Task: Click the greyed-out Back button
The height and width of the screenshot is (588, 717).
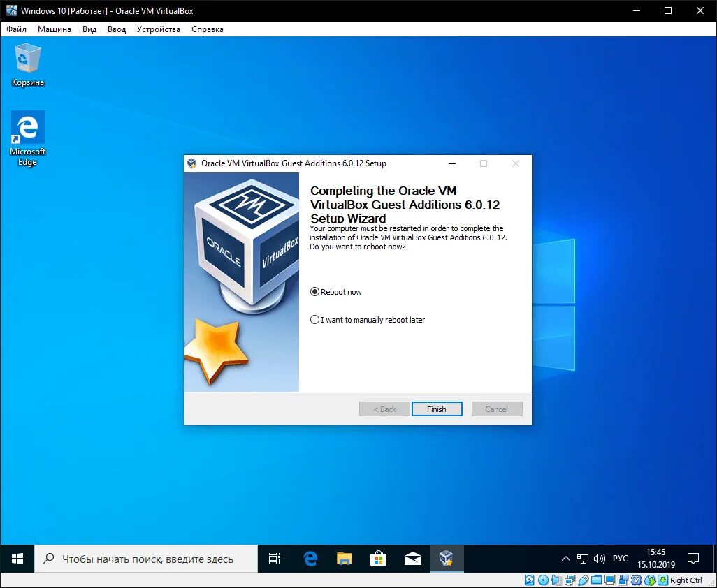Action: [384, 409]
